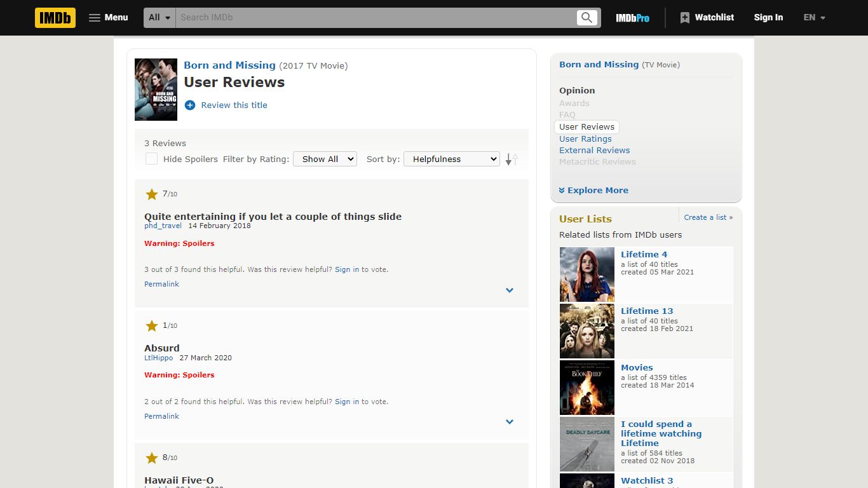Viewport: 868px width, 488px height.
Task: Click the Deadly Daycare list thumbnail
Action: click(x=587, y=444)
